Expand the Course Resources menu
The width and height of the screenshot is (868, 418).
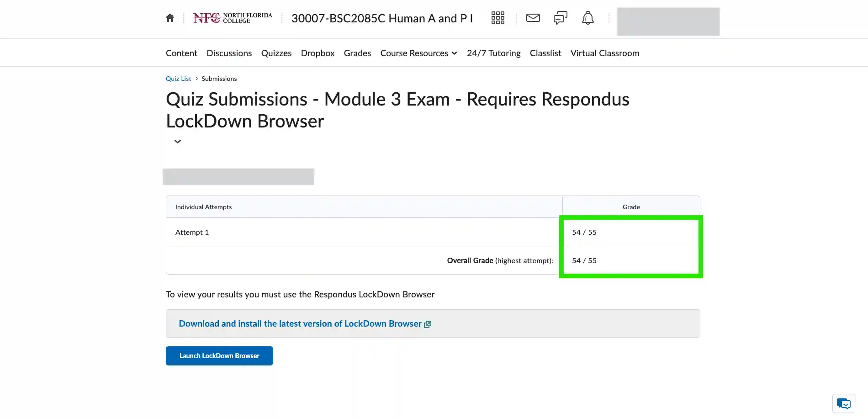click(419, 53)
